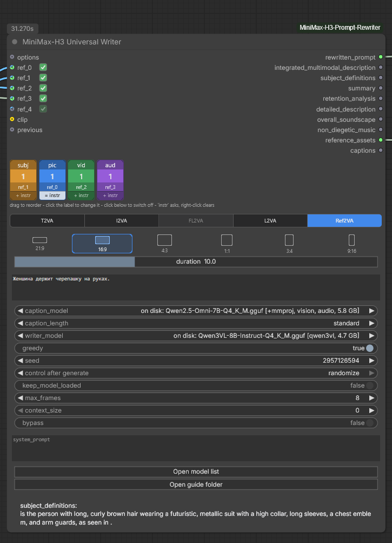This screenshot has height=543, width=392.
Task: Click the captions output socket
Action: [x=381, y=151]
